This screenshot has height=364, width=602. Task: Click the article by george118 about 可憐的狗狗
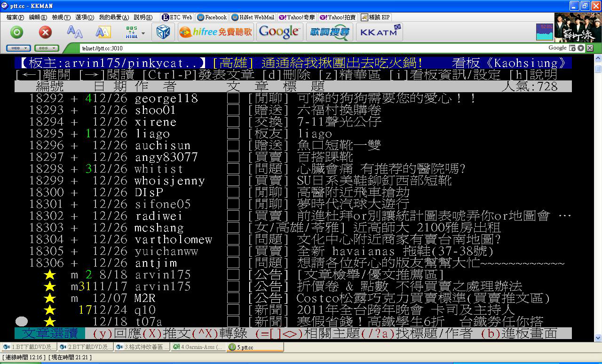[x=386, y=98]
